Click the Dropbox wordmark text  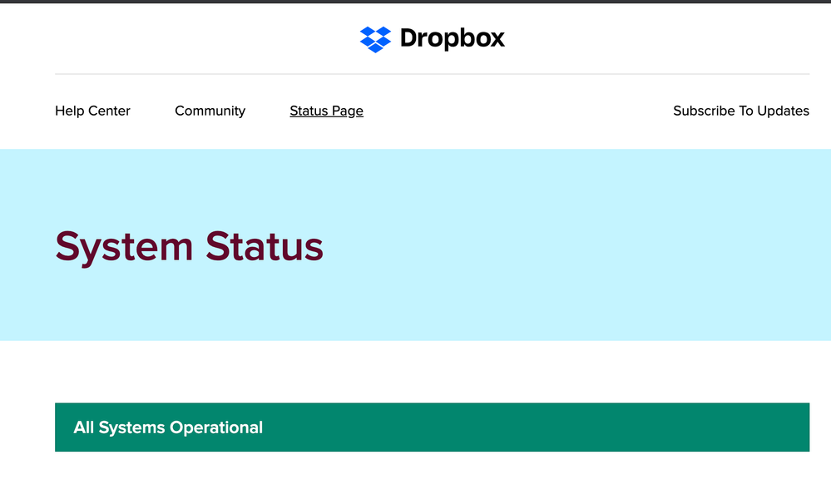452,38
